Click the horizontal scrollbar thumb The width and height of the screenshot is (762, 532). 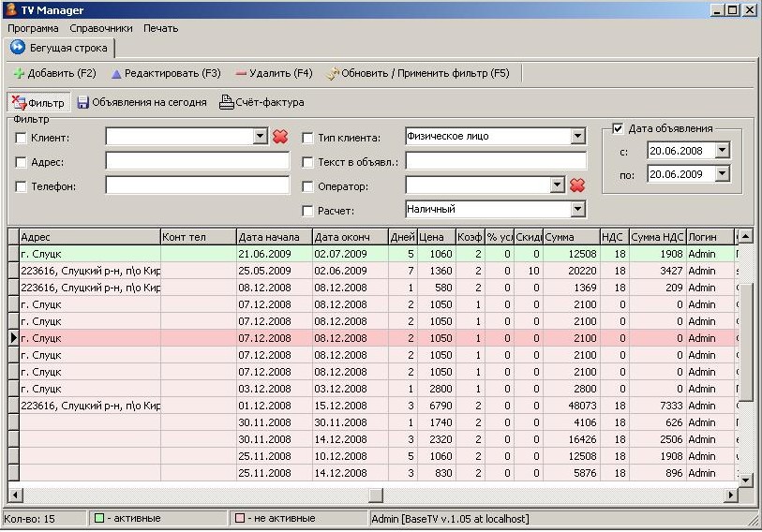[376, 495]
